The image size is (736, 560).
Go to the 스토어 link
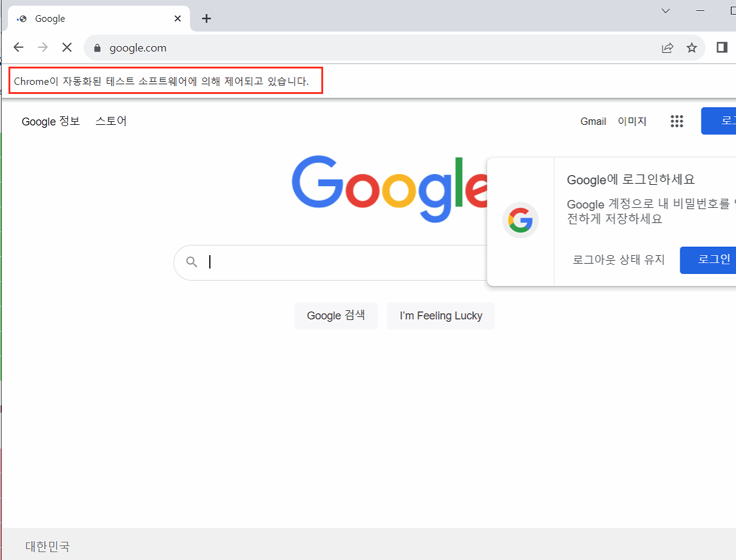111,121
